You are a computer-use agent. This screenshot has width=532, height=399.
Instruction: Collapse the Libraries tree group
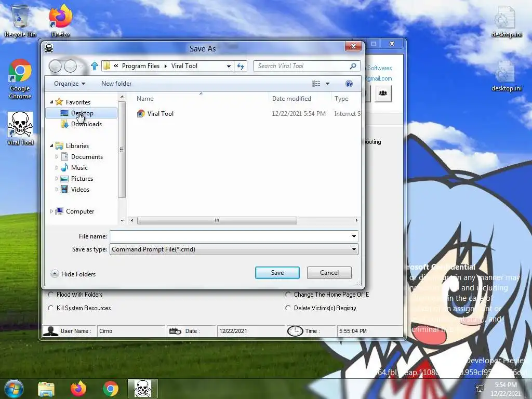[x=51, y=145]
